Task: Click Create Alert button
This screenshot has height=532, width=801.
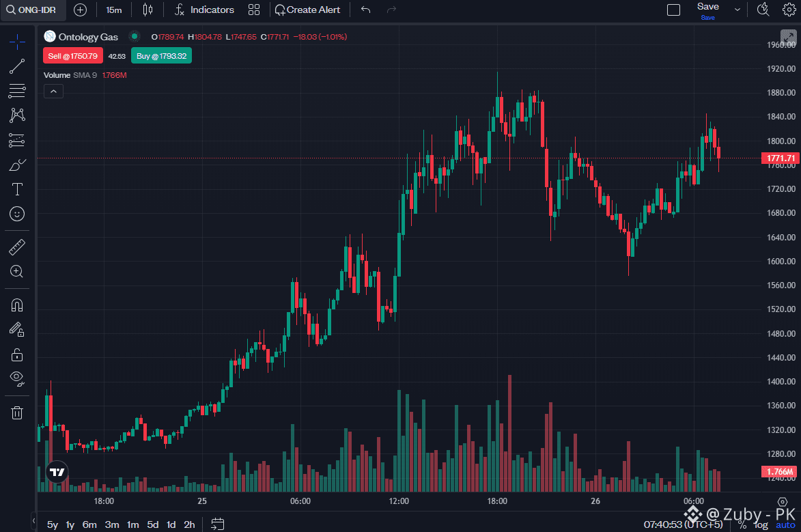Action: click(x=307, y=10)
